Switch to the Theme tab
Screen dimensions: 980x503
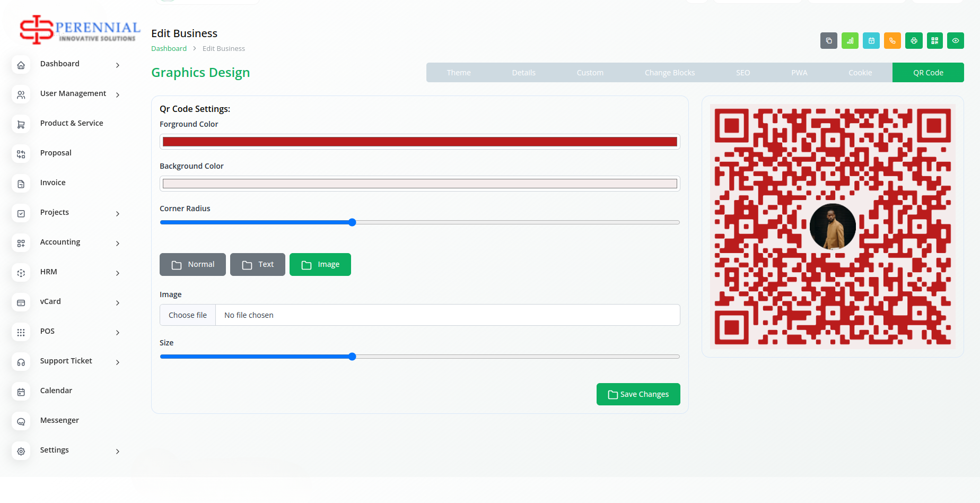tap(458, 73)
